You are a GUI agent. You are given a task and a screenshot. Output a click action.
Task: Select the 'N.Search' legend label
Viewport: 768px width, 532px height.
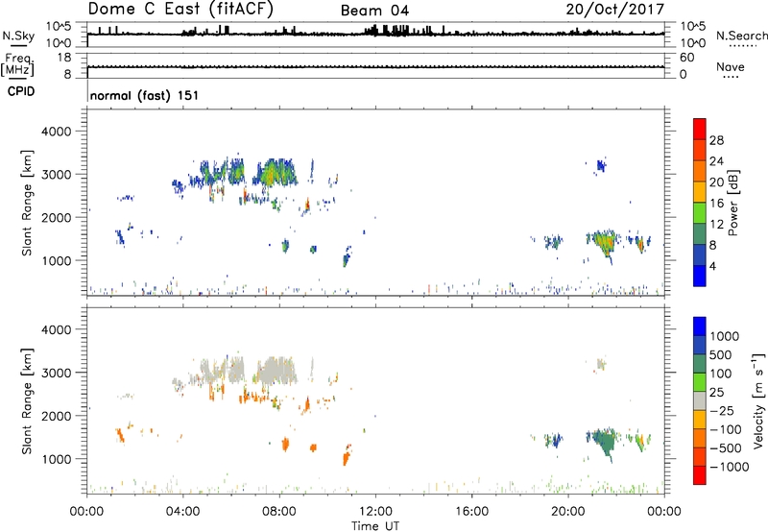point(741,36)
